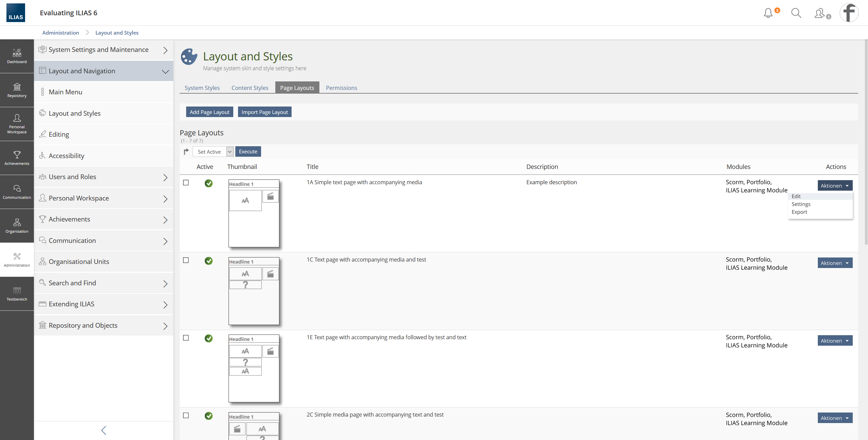
Task: Open the Set Active dropdown
Action: [213, 152]
